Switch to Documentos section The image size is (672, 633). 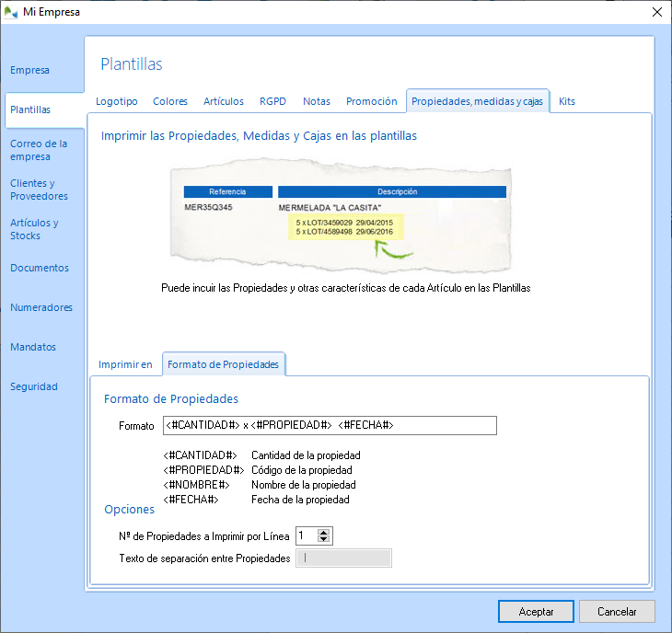pos(40,268)
